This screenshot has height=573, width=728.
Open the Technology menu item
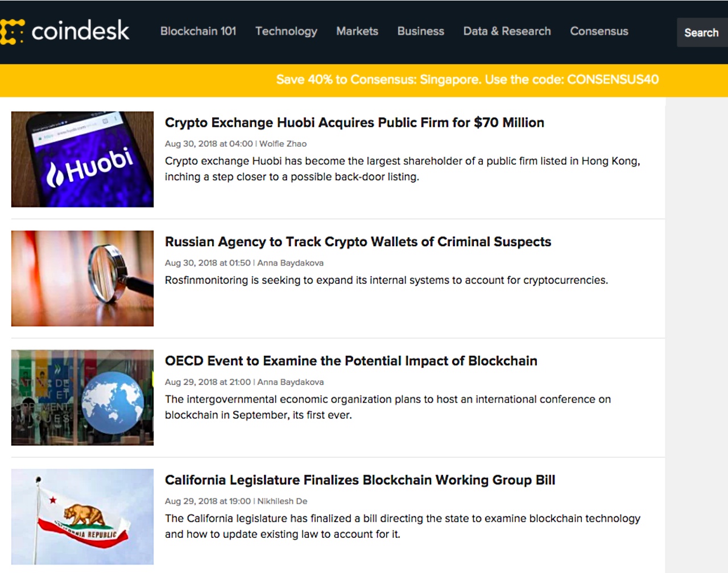coord(286,31)
